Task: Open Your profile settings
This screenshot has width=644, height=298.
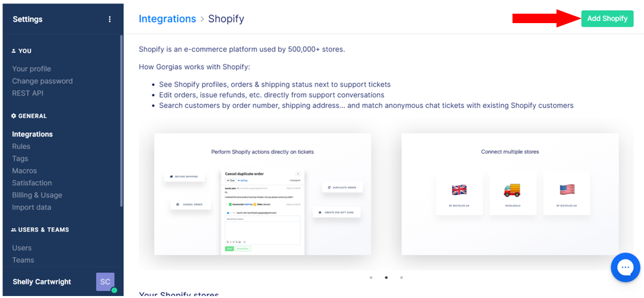Action: [x=32, y=69]
